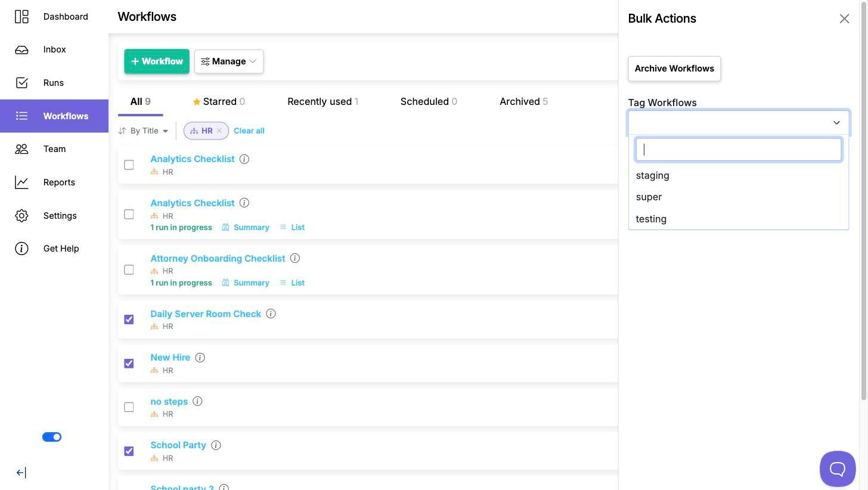The image size is (868, 490).
Task: Open the chat support bubble
Action: [838, 469]
